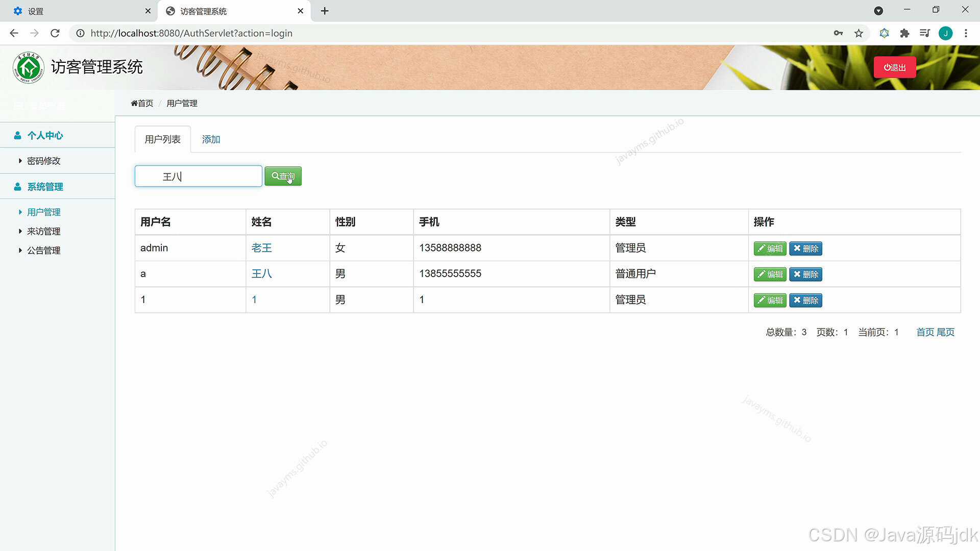This screenshot has height=551, width=980.
Task: Open the profile avatar J
Action: (x=946, y=33)
